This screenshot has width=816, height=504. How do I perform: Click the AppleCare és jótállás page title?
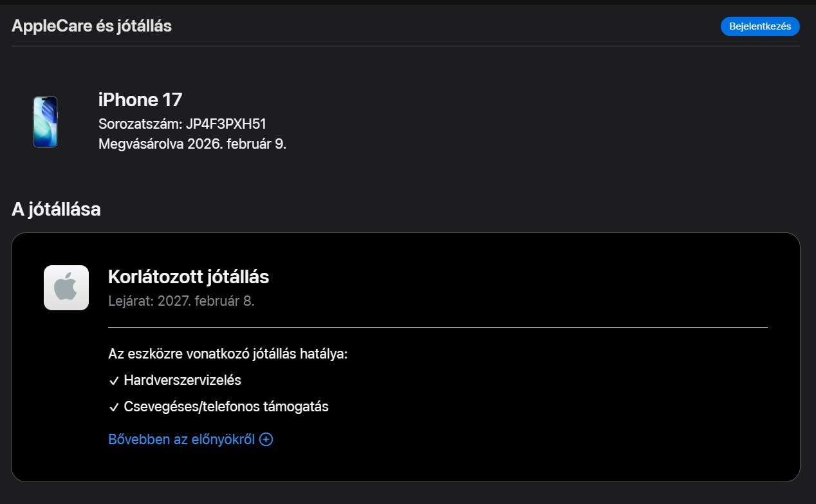coord(91,26)
